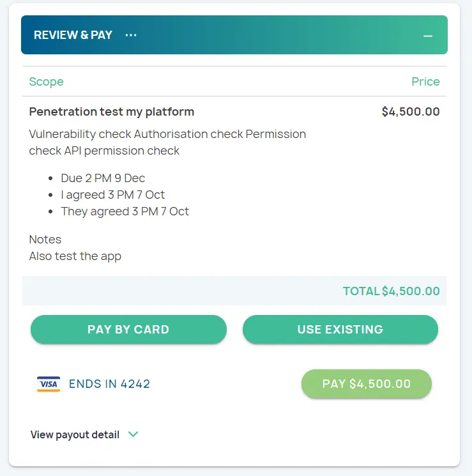Viewport: 472px width, 476px height.
Task: Select the Penetration test my platform title
Action: click(x=112, y=112)
